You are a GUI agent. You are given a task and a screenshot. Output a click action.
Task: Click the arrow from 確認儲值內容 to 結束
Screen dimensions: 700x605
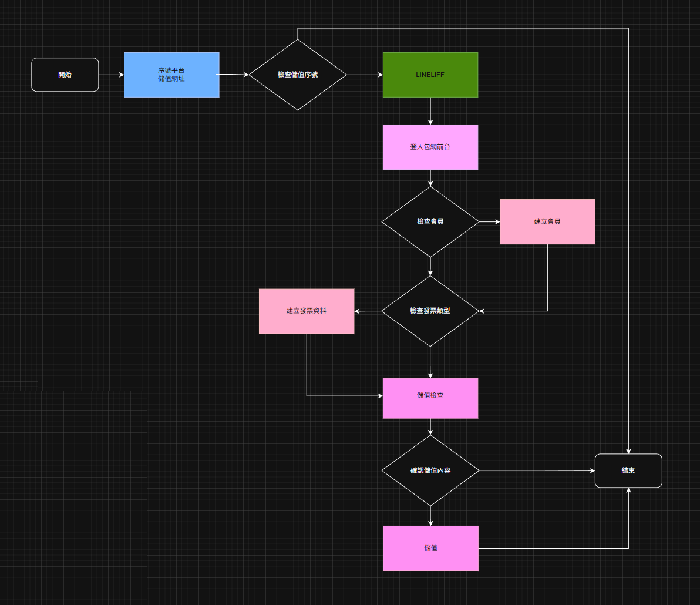tap(537, 470)
